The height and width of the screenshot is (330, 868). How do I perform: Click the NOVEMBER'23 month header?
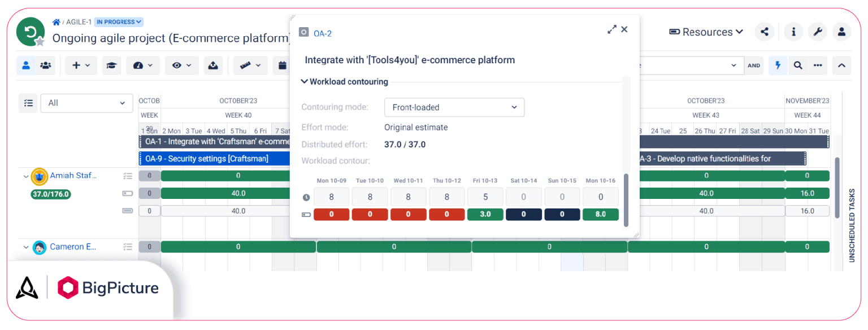[x=807, y=101]
